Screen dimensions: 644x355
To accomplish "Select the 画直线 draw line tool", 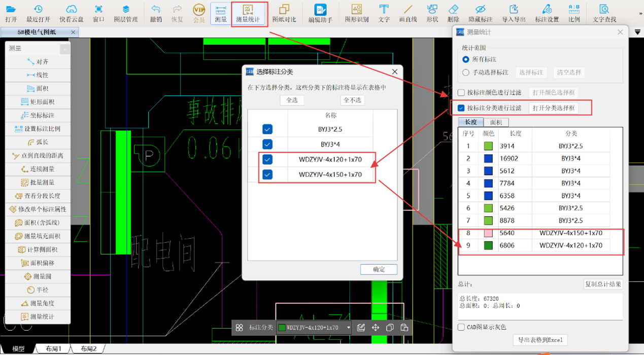I will point(408,13).
